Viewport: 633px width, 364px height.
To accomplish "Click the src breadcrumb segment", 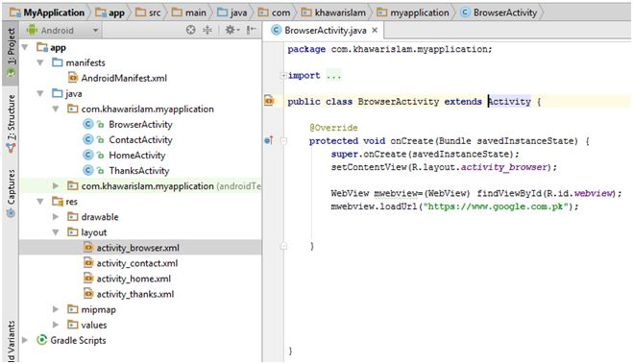I will pyautogui.click(x=148, y=12).
